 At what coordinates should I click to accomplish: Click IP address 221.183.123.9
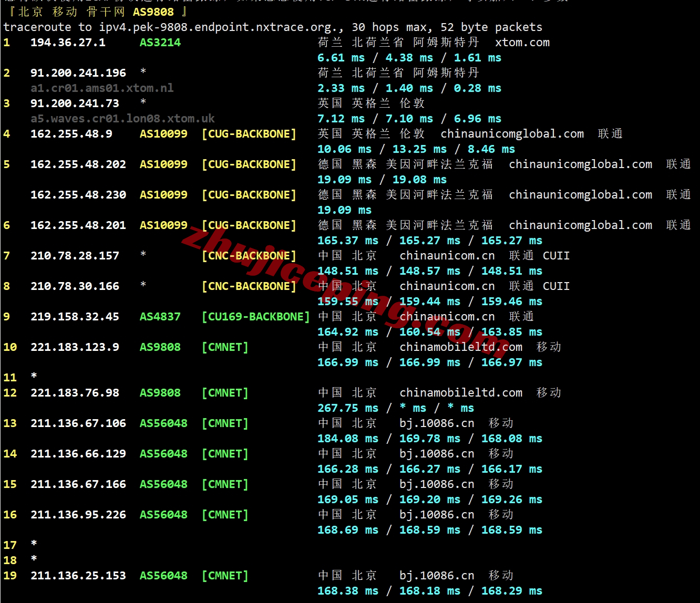[75, 347]
